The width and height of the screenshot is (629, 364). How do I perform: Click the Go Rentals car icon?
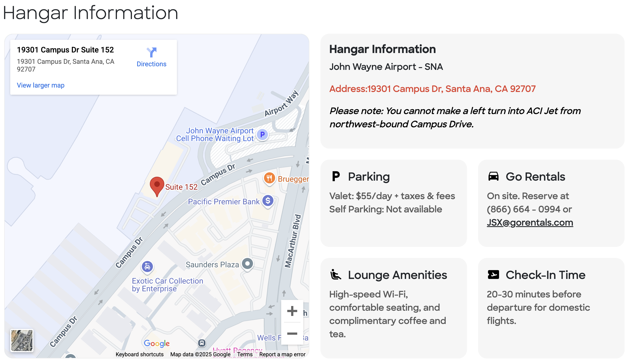pos(494,176)
